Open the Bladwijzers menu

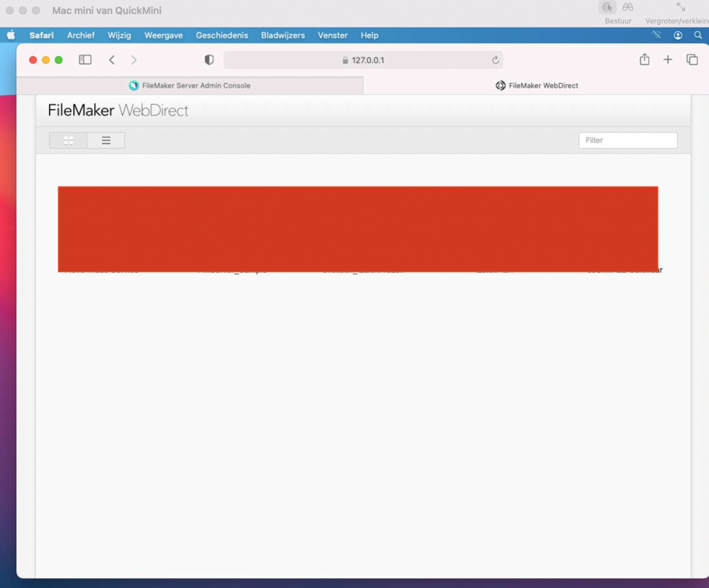coord(283,35)
